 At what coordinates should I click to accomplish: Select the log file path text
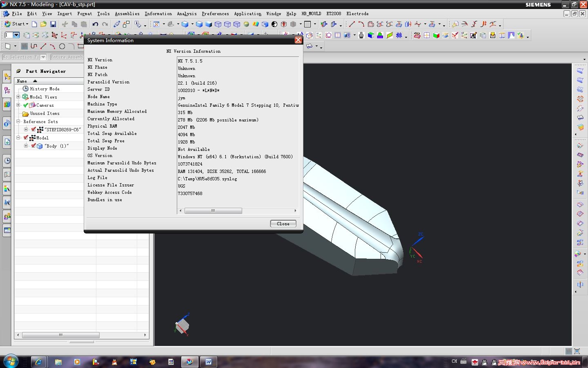pos(207,179)
